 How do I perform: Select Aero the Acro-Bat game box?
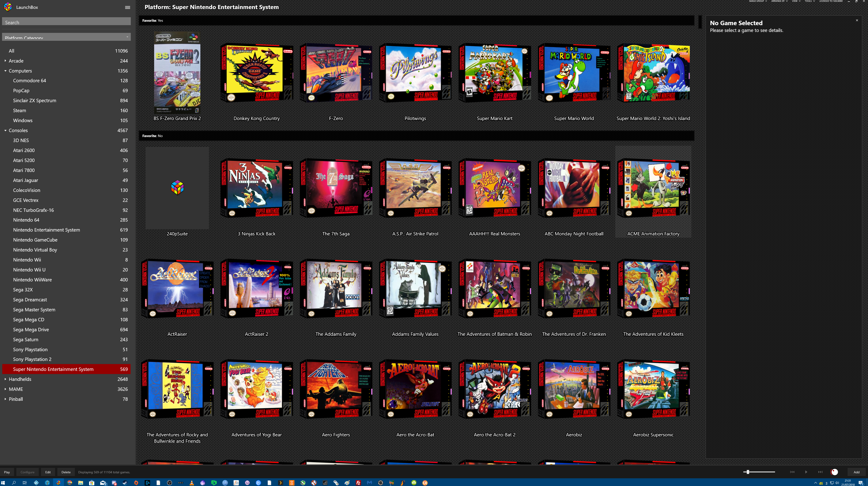(415, 389)
